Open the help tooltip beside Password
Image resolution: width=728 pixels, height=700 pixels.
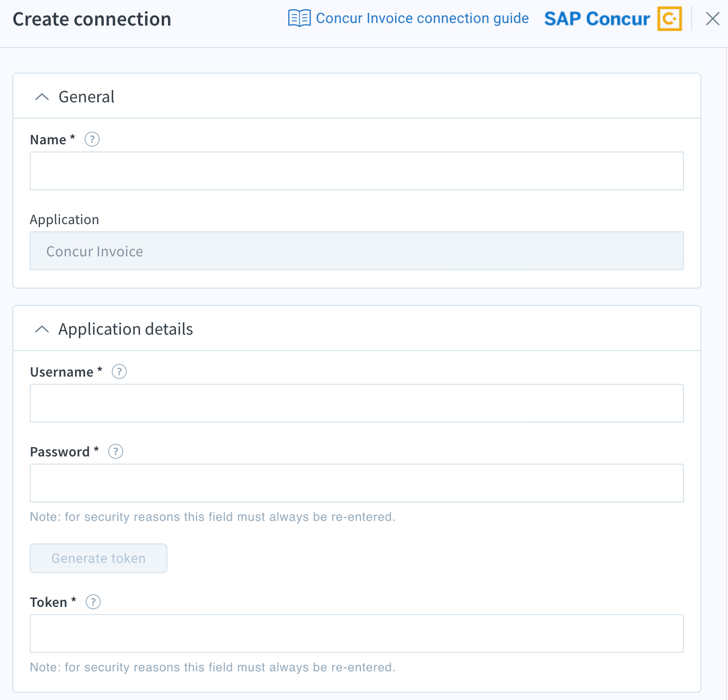pos(115,451)
